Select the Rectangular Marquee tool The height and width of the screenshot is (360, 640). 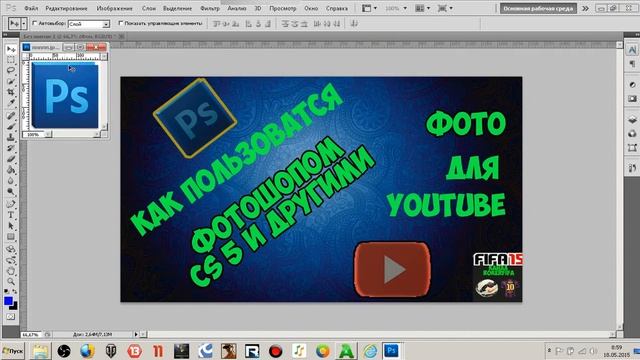(x=11, y=60)
